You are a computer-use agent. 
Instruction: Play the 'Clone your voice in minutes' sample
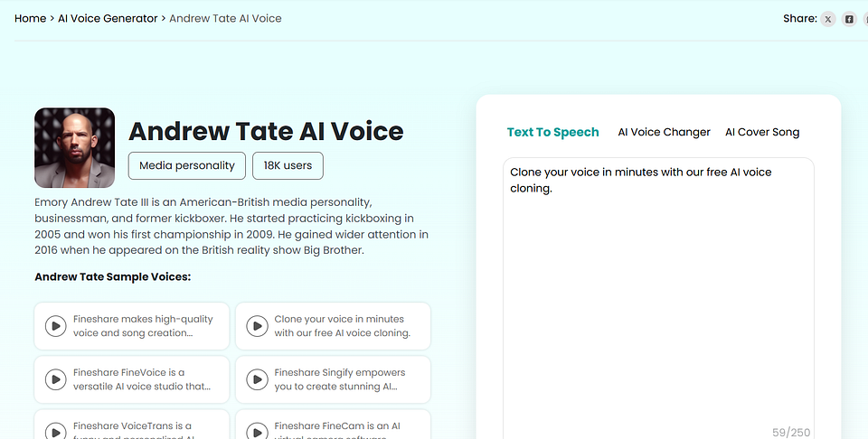coord(257,326)
